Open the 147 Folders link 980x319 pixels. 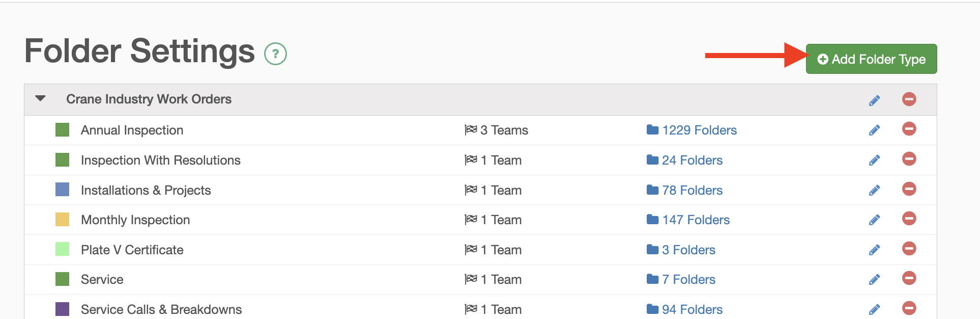click(x=688, y=220)
